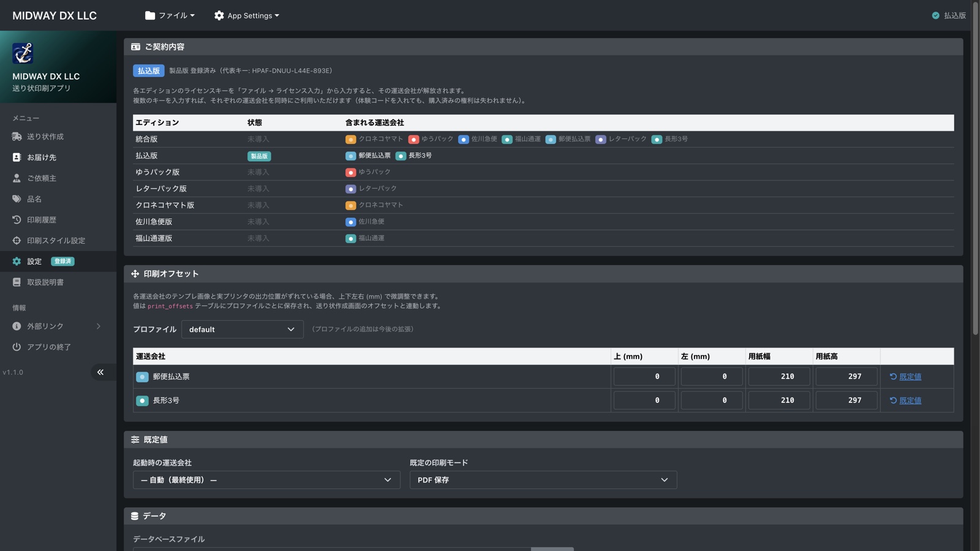Screen dimensions: 980x551
Task: Click the blue 払込版 badge in ご契約内容
Action: 149,71
